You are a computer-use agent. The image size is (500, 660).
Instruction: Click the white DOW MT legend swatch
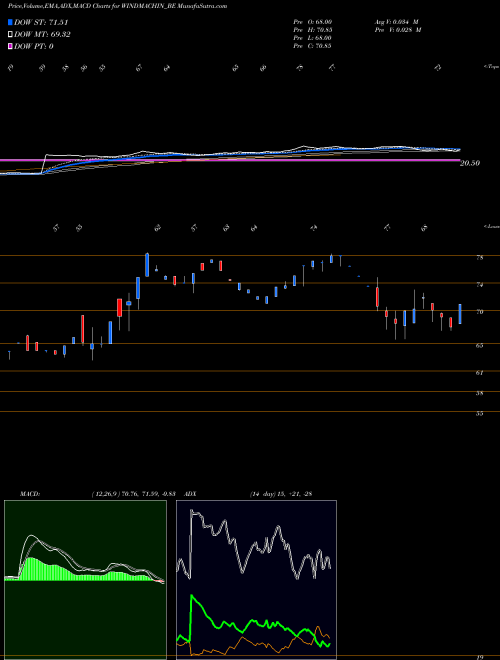pyautogui.click(x=10, y=35)
